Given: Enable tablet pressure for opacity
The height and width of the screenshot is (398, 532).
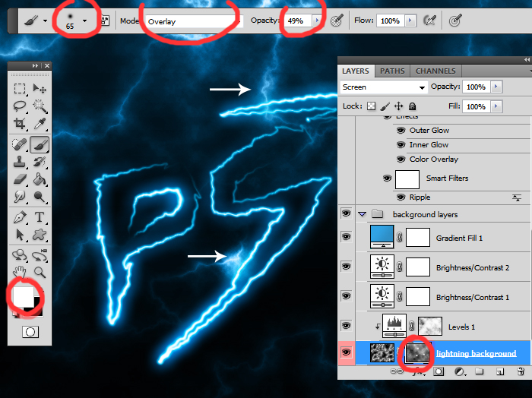Looking at the screenshot, I should pyautogui.click(x=337, y=21).
